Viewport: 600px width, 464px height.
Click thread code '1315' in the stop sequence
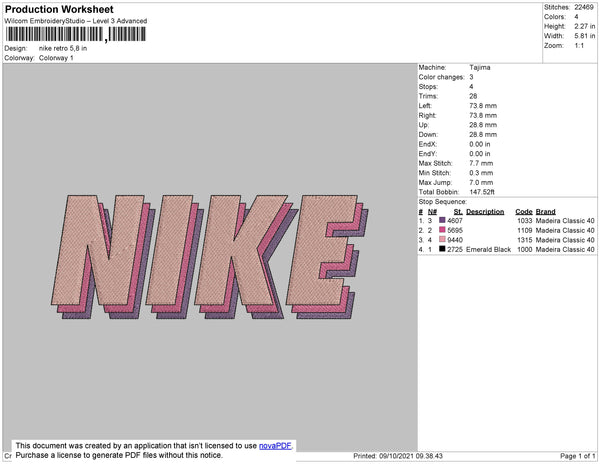click(x=525, y=240)
